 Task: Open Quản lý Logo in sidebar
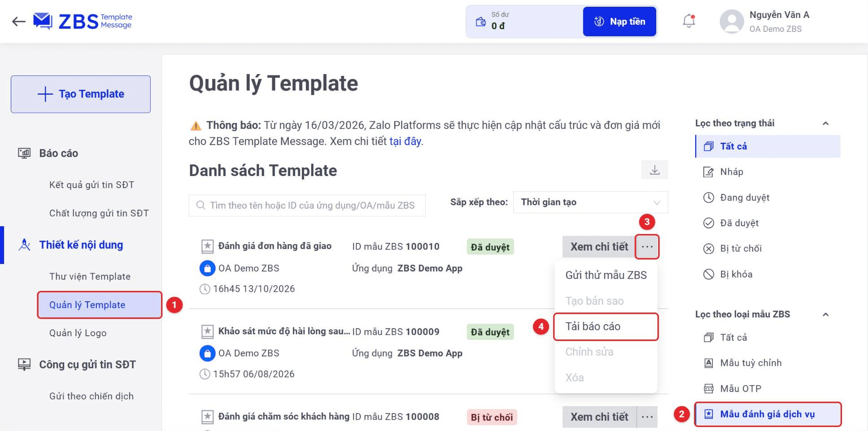click(x=78, y=333)
